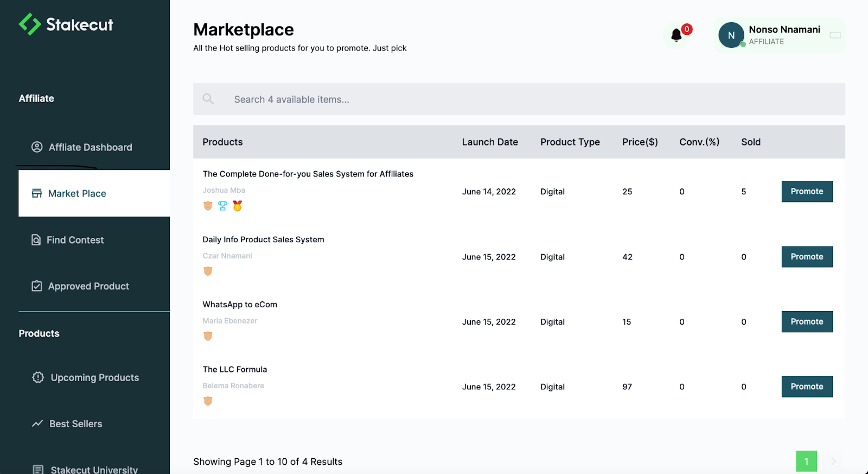Click the notification bell icon
This screenshot has width=868, height=474.
coord(676,35)
